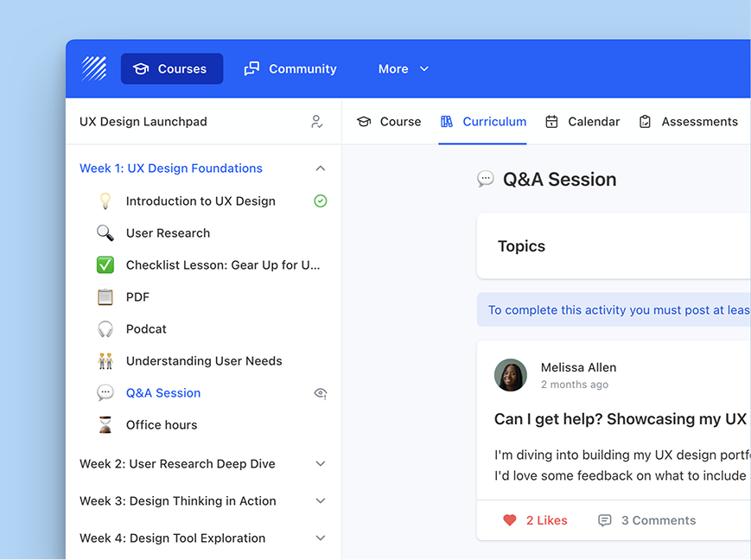Expand the Week 2: User Research Deep Dive section
751x560 pixels.
point(320,464)
